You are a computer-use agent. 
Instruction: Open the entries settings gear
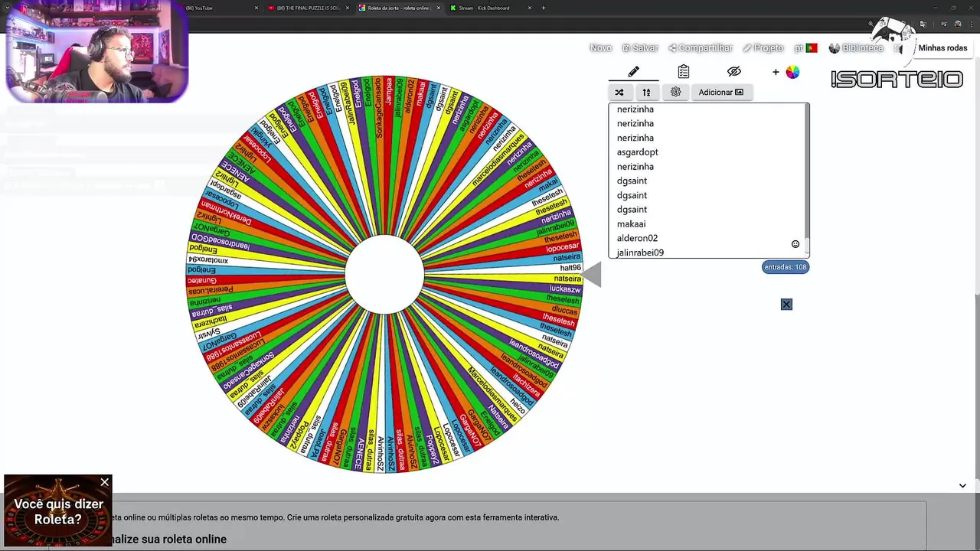tap(675, 93)
